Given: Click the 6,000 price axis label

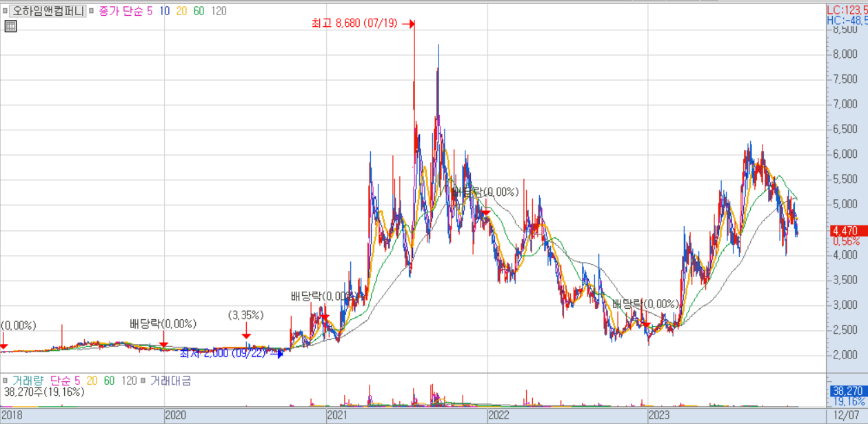Looking at the screenshot, I should coord(845,154).
